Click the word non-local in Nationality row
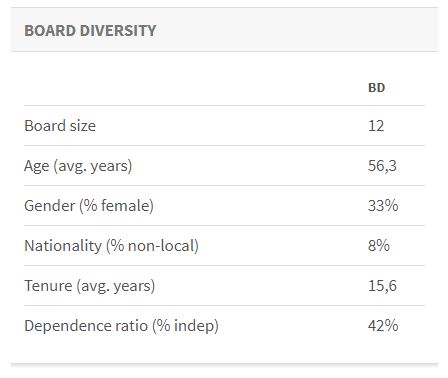 point(161,246)
